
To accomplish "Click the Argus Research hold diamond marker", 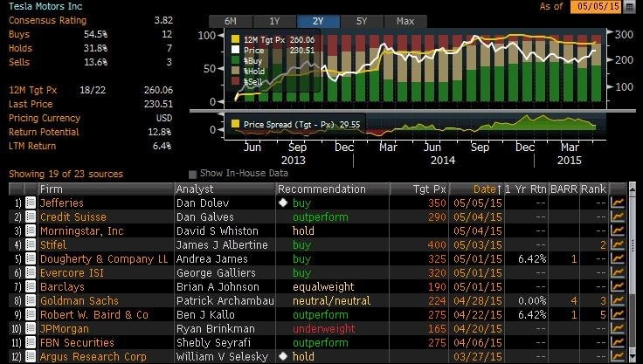I will [x=283, y=356].
